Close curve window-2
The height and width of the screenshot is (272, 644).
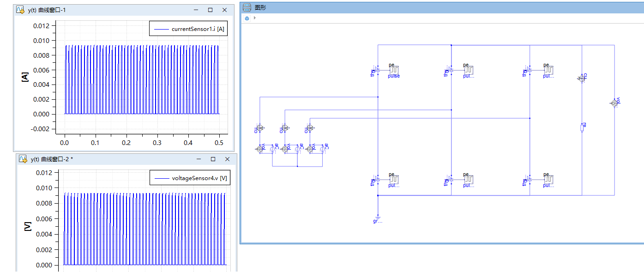(227, 159)
